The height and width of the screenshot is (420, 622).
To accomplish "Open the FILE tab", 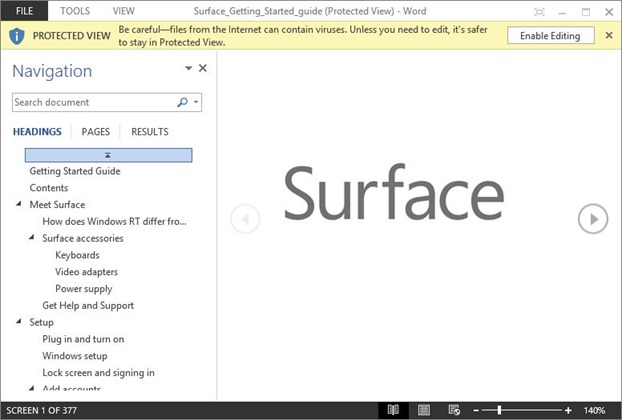I will point(24,11).
